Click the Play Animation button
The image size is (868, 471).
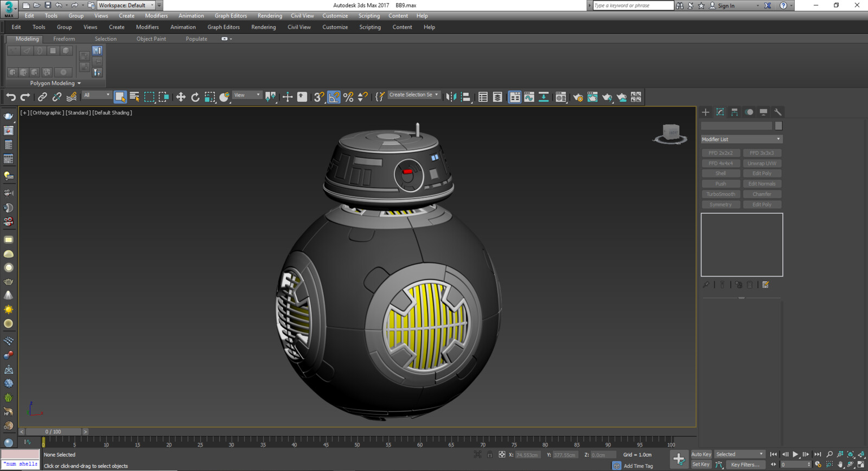[x=795, y=454]
